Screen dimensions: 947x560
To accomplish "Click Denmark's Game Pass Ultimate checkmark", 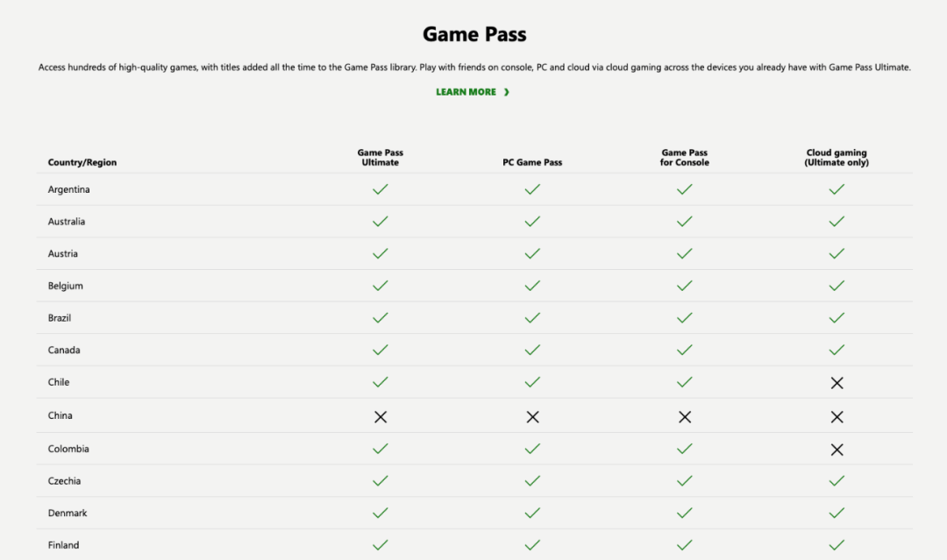I will coord(381,513).
